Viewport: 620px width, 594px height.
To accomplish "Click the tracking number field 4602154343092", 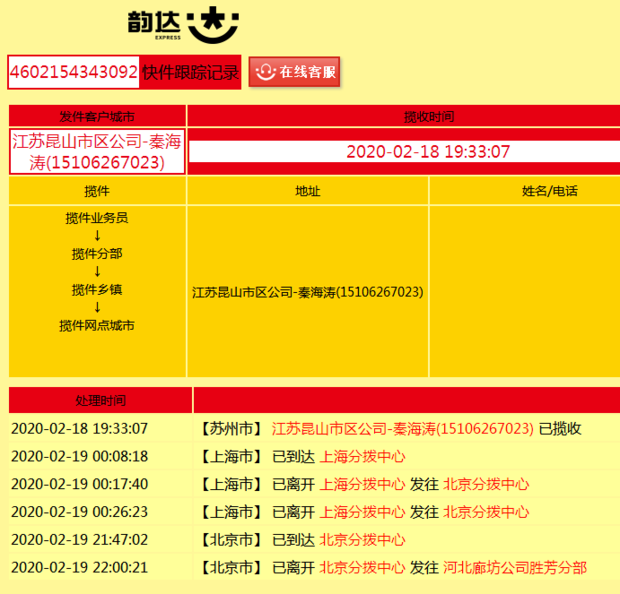I will point(74,72).
